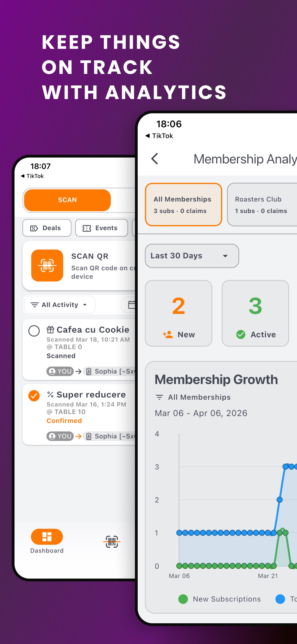The height and width of the screenshot is (644, 297).
Task: Expand the Last 30 Days dropdown
Action: 192,256
